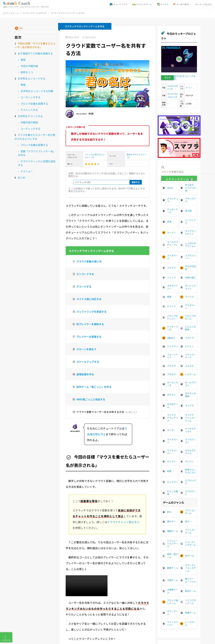The width and height of the screenshot is (215, 644).
Task: Click the 君の名は hero banner image
Action: (x=107, y=84)
